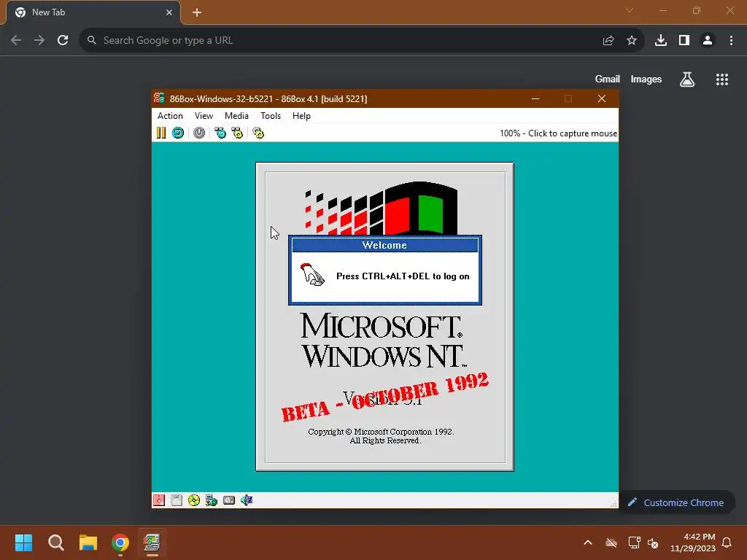Image resolution: width=747 pixels, height=560 pixels.
Task: Click the Search Labs flask icon
Action: [x=687, y=79]
